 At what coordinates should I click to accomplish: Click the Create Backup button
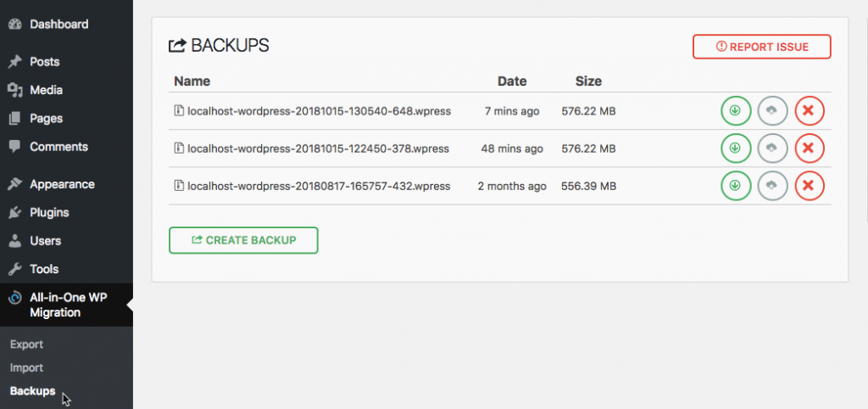[243, 240]
